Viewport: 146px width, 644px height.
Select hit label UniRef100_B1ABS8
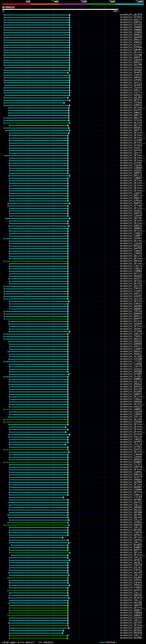(131, 545)
